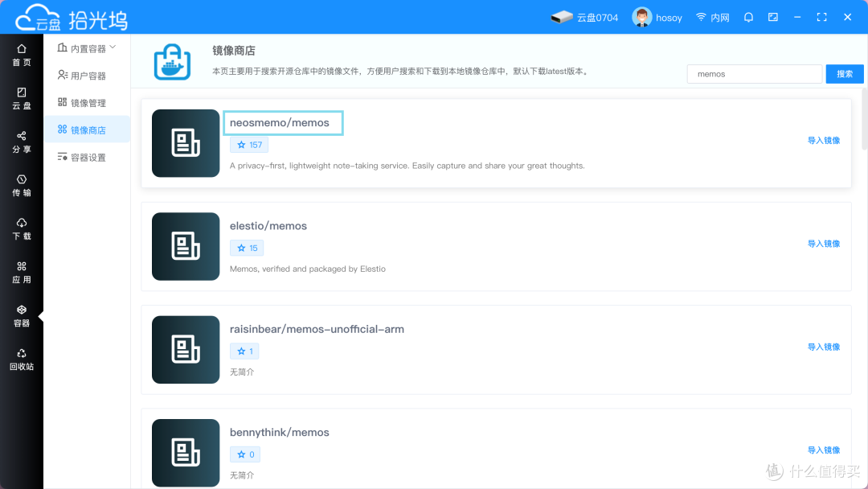868x489 pixels.
Task: Open the 应用 apps section
Action: (x=22, y=273)
